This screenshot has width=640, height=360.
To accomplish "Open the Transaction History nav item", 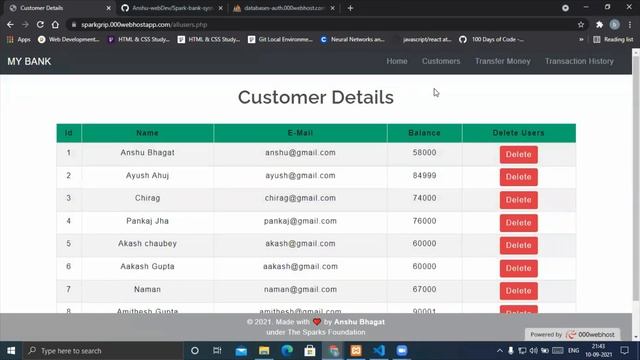I will click(579, 61).
